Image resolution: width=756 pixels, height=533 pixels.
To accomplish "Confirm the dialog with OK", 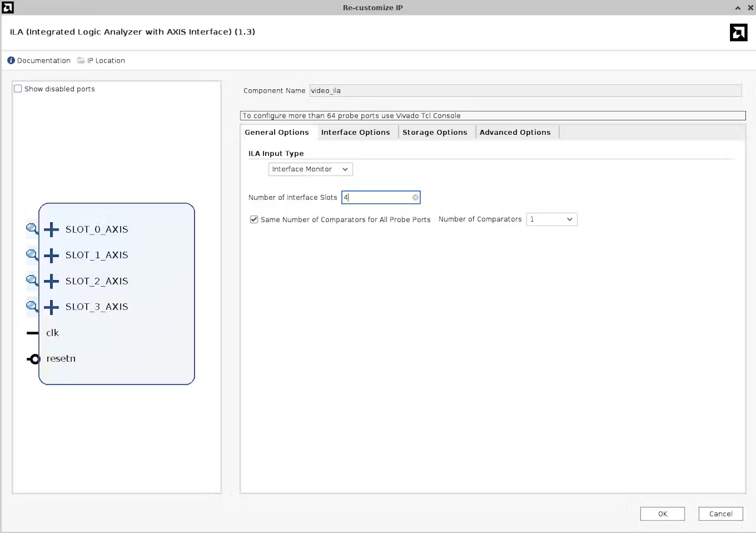I will [x=663, y=513].
